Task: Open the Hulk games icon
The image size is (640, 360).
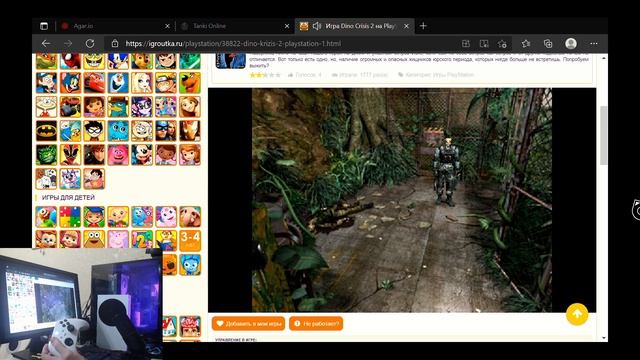Action: point(46,155)
